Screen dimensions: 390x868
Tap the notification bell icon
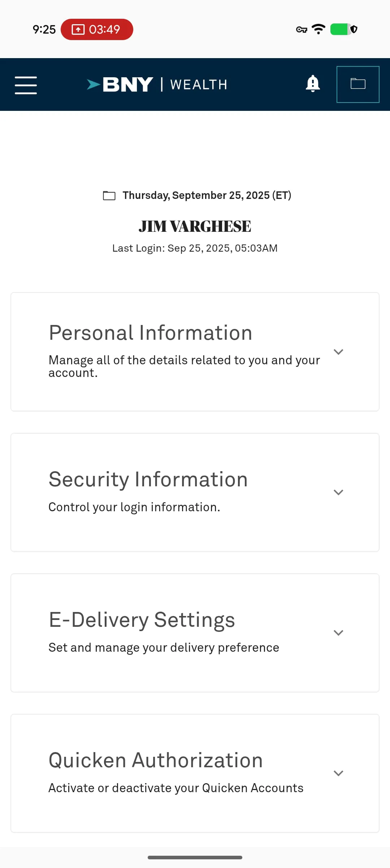pos(313,84)
